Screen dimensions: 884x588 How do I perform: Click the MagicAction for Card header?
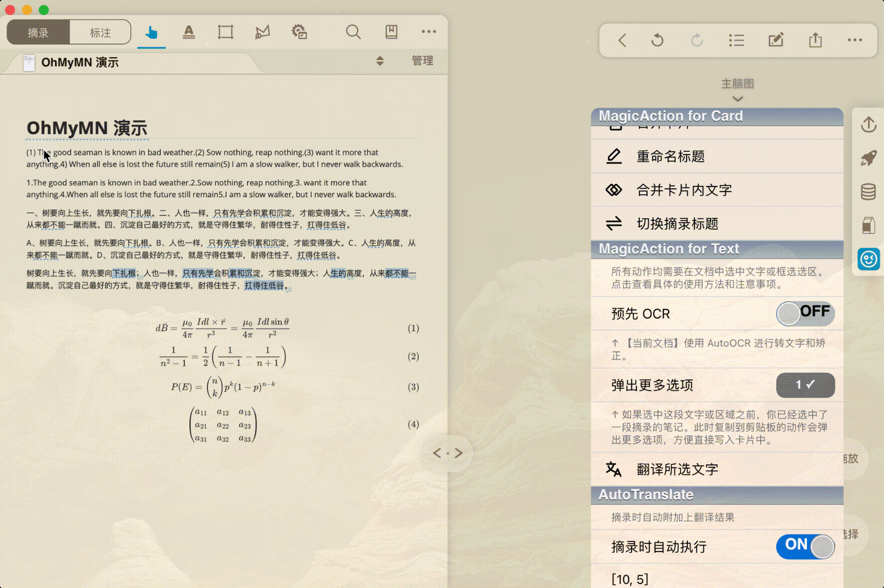click(x=717, y=116)
